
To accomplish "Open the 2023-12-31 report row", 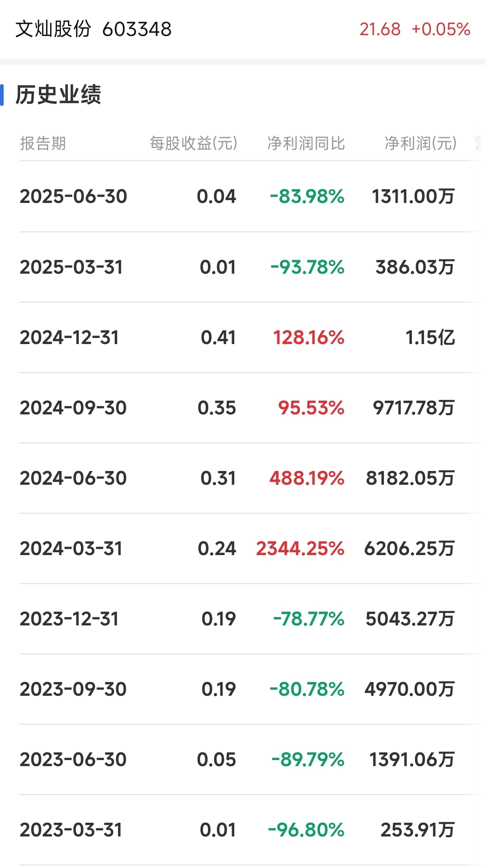I will (x=242, y=619).
